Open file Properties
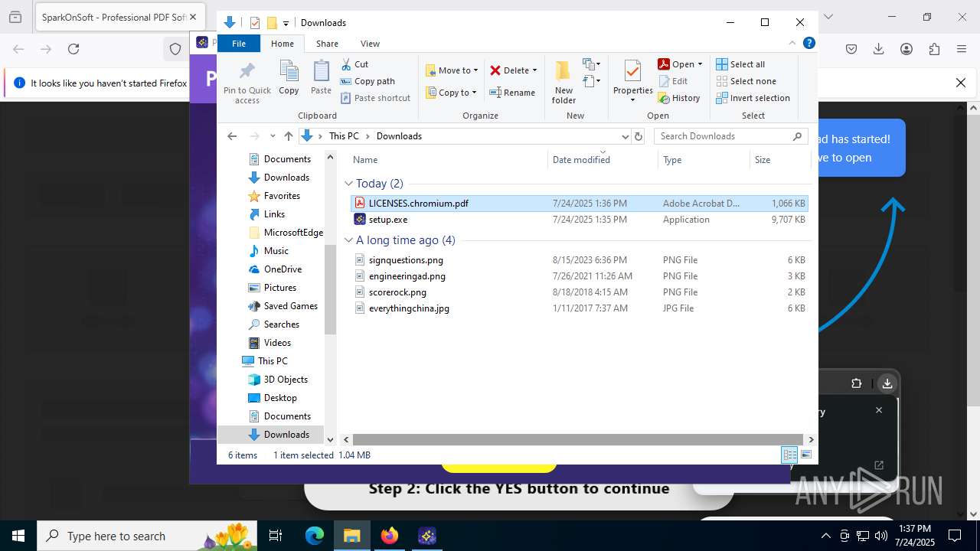This screenshot has width=980, height=551. pos(632,81)
